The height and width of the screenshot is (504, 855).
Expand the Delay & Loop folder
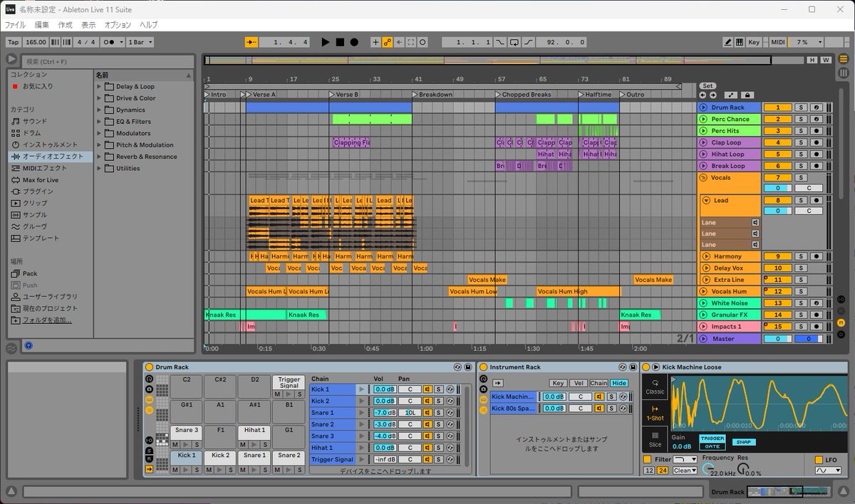point(100,86)
